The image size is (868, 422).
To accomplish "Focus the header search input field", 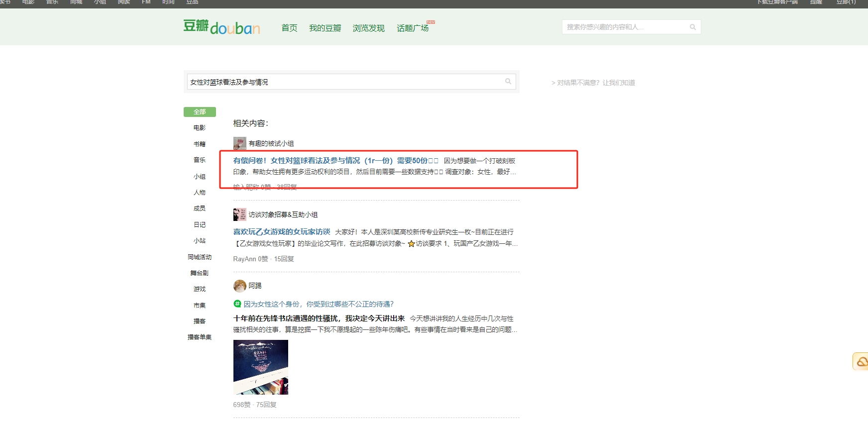I will [x=625, y=27].
